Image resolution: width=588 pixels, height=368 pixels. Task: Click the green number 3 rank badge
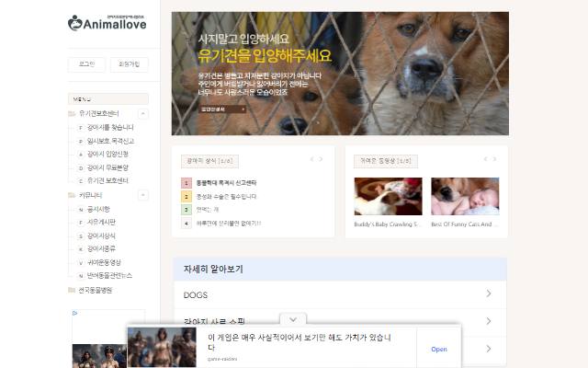[x=187, y=210]
